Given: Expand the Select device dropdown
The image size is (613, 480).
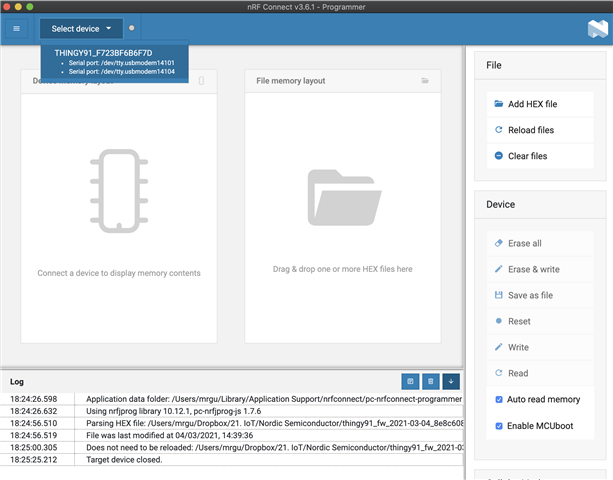Looking at the screenshot, I should [x=81, y=29].
